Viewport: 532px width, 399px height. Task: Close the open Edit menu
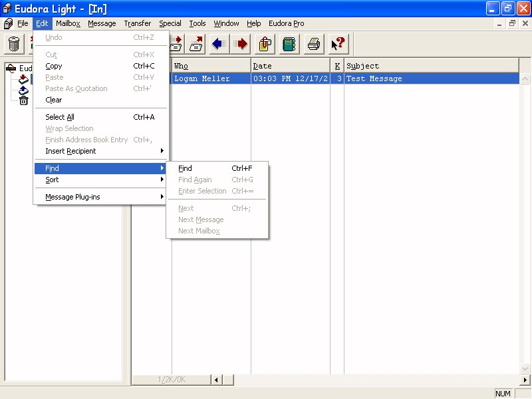pos(42,23)
